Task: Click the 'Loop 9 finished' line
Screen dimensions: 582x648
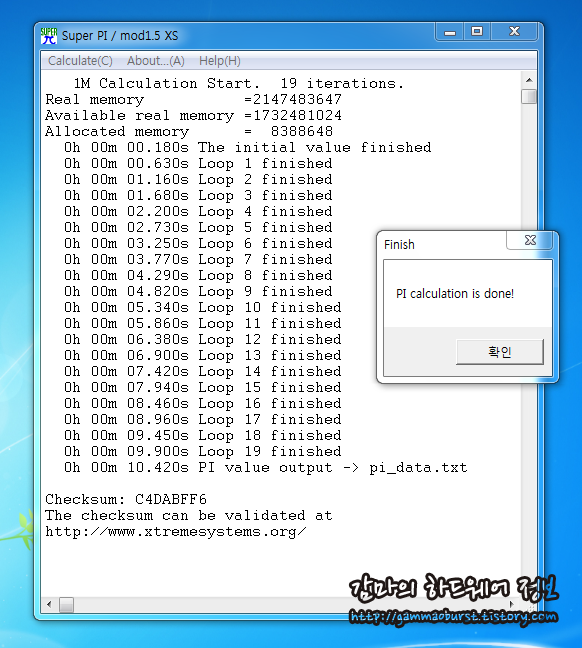Action: [198, 291]
